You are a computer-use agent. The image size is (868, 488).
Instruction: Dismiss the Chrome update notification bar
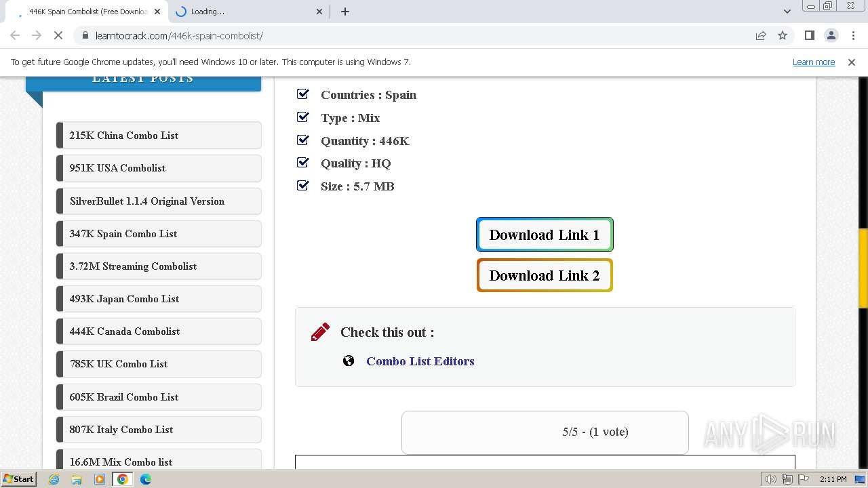[852, 62]
